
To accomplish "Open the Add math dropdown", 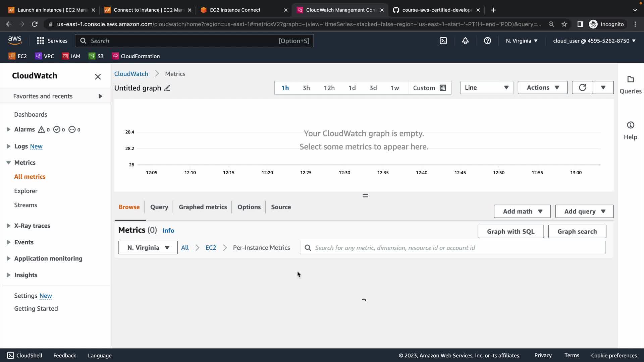I will 522,212.
